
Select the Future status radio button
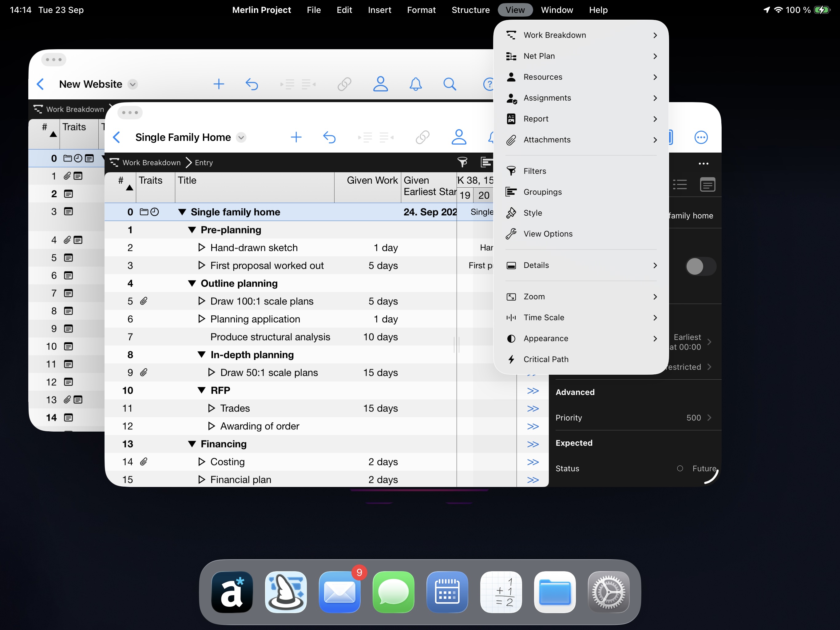[680, 469]
